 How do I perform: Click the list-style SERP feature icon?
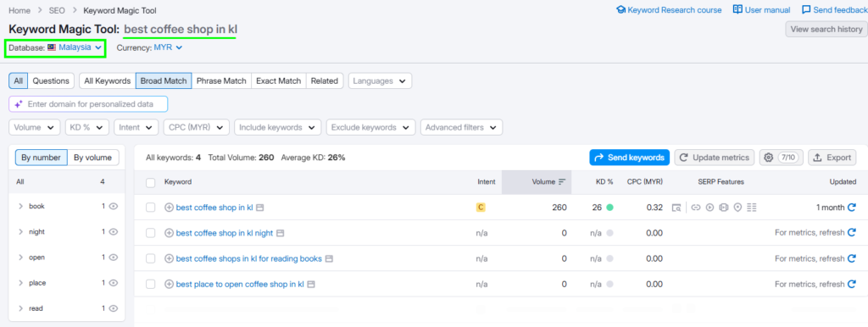point(751,208)
